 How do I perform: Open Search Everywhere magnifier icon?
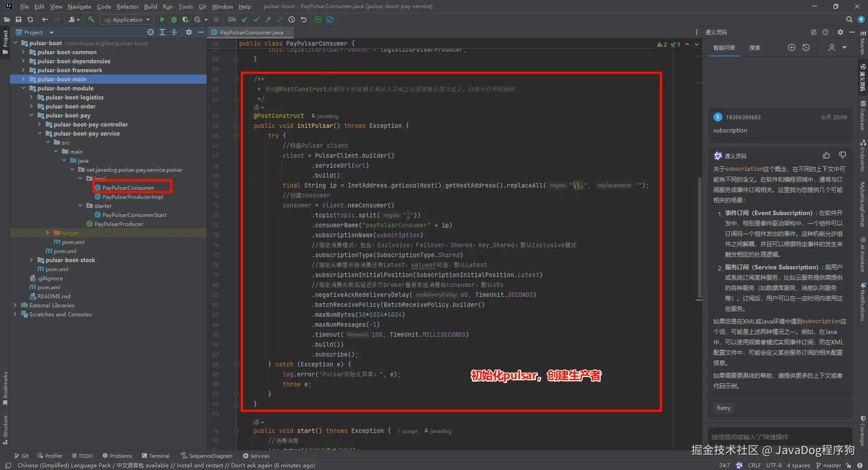849,19
